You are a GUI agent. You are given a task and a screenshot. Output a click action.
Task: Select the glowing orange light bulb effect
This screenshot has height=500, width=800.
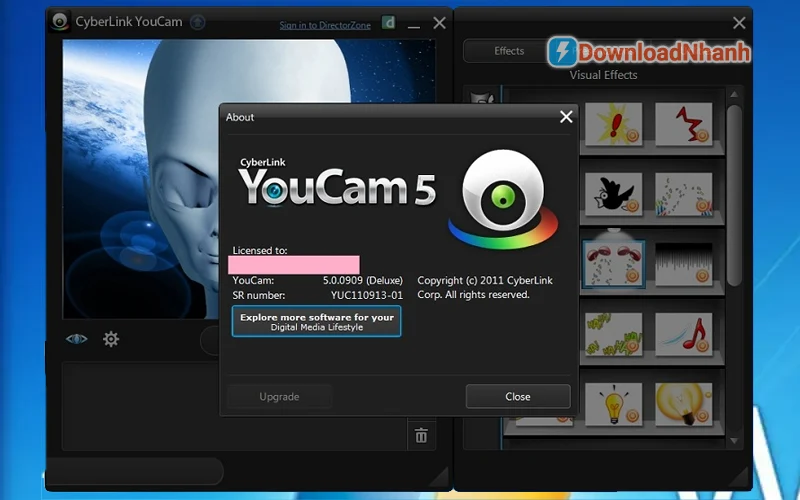[683, 404]
